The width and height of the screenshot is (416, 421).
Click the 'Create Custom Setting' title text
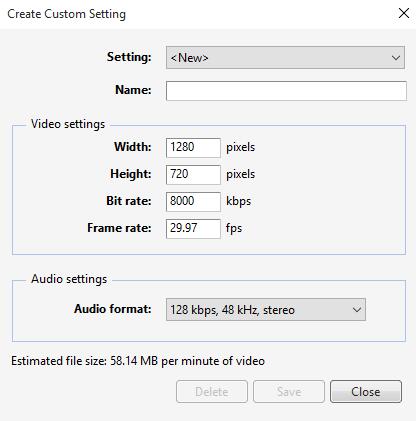coord(67,14)
